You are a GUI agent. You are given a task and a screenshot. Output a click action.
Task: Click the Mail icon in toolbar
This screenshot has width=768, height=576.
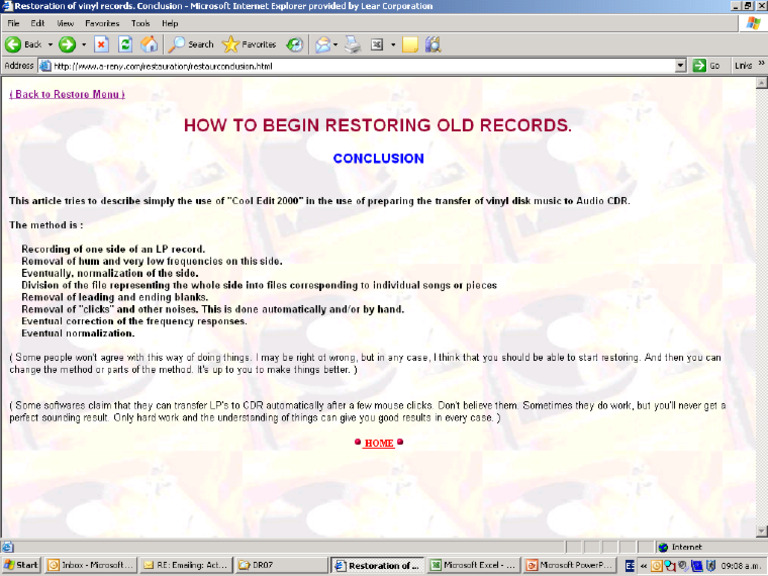tap(323, 44)
